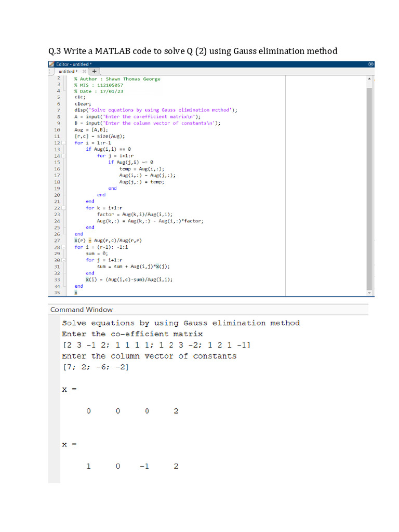Screen dimensions: 399x532
Task: Click the disp statement on line 7
Action: point(156,110)
